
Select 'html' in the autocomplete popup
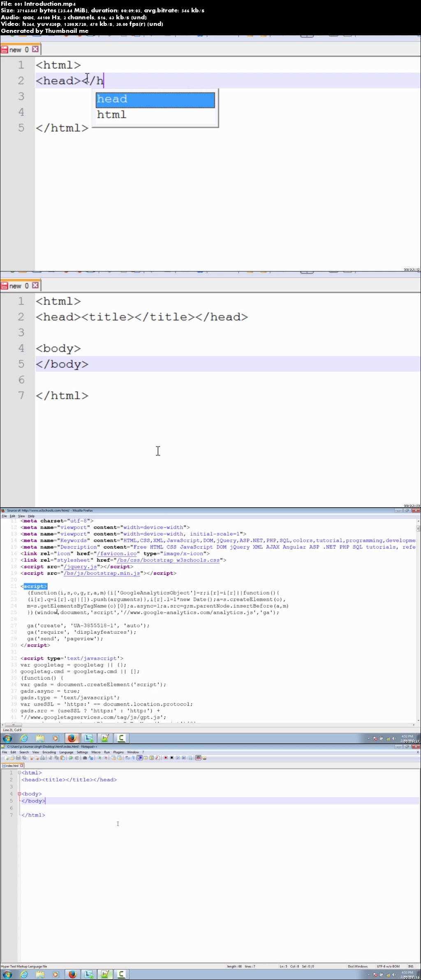[x=155, y=115]
